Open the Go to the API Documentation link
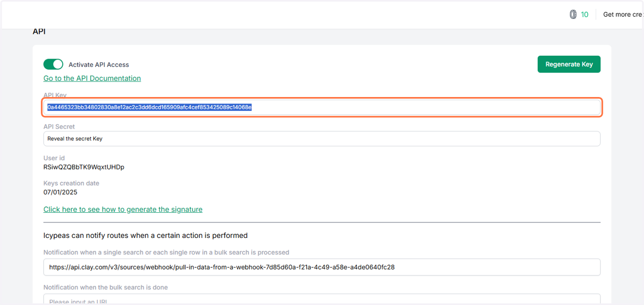The height and width of the screenshot is (305, 644). [92, 78]
